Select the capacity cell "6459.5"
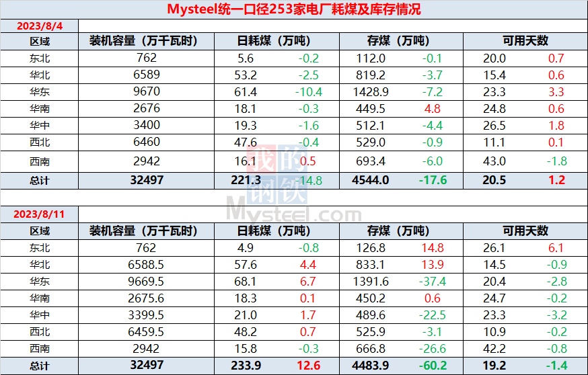588x375 pixels. pos(146,332)
